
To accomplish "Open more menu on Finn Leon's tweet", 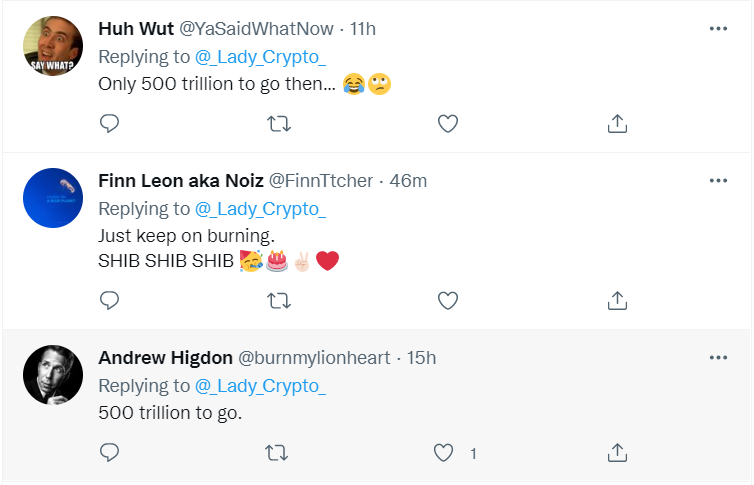I will point(718,180).
